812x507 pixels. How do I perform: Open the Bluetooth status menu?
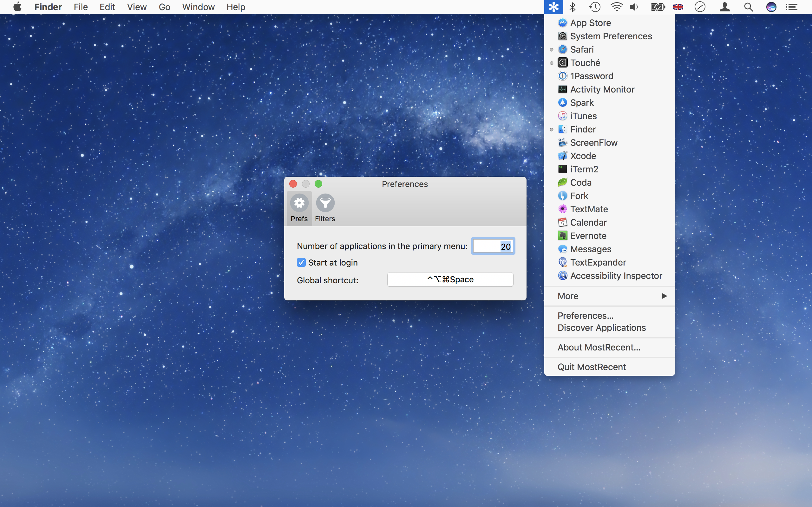pyautogui.click(x=573, y=7)
